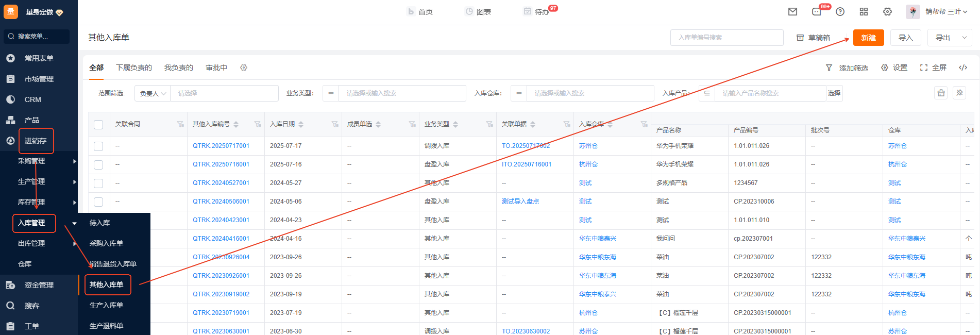Click filter icon in 其他入库编号 column
This screenshot has height=335, width=980.
tap(258, 124)
